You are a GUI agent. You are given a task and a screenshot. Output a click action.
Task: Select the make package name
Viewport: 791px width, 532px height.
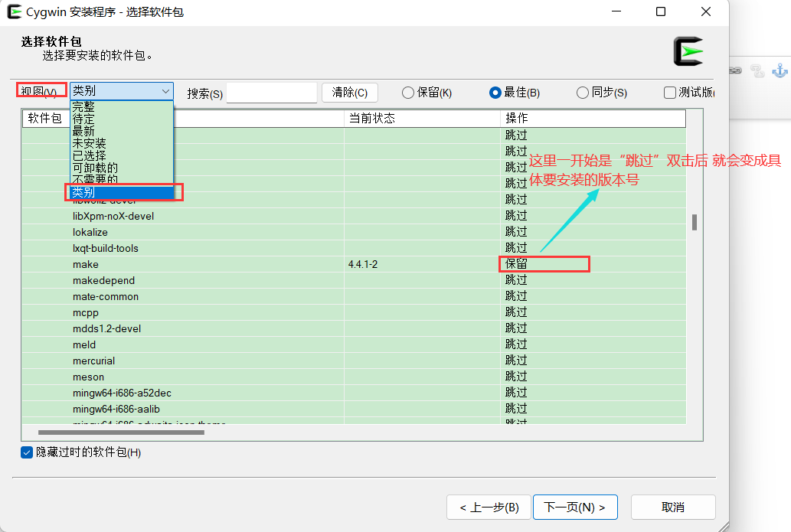[x=86, y=265]
